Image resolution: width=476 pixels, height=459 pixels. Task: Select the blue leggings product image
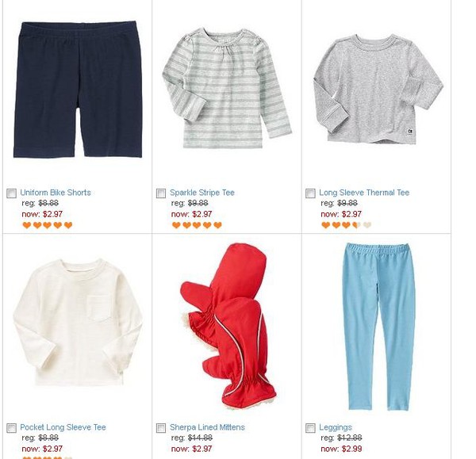[379, 327]
